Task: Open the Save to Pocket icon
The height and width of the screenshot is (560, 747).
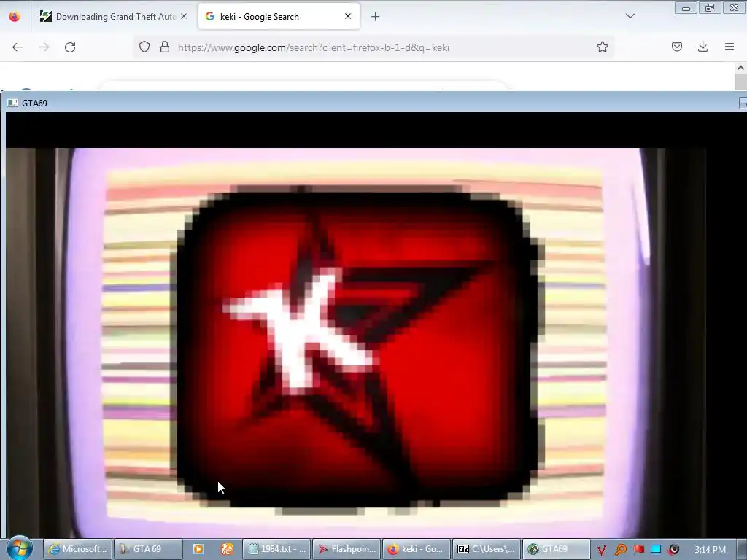Action: coord(677,47)
